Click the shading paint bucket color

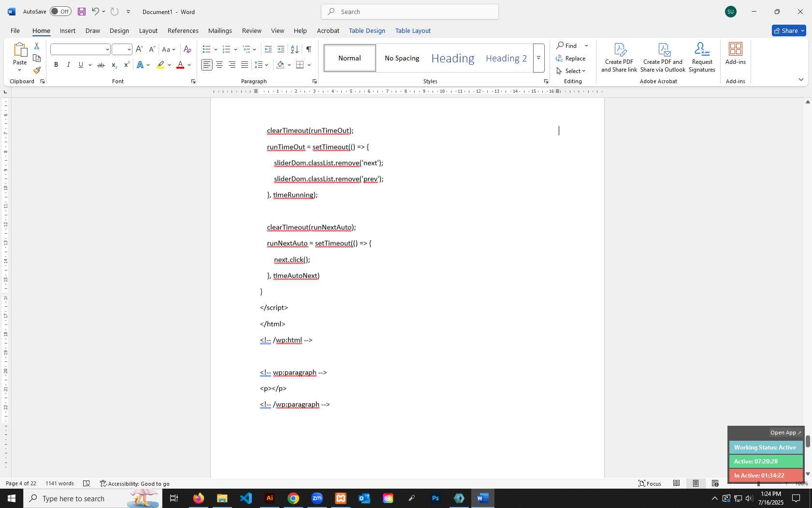click(280, 65)
